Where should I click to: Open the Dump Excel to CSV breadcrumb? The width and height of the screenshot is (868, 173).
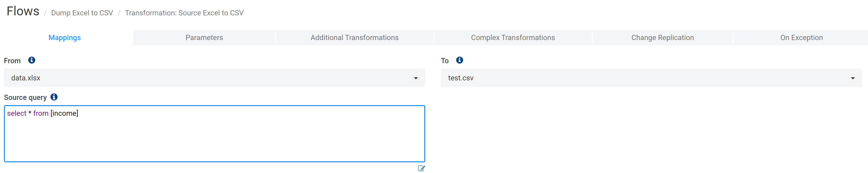tap(82, 13)
